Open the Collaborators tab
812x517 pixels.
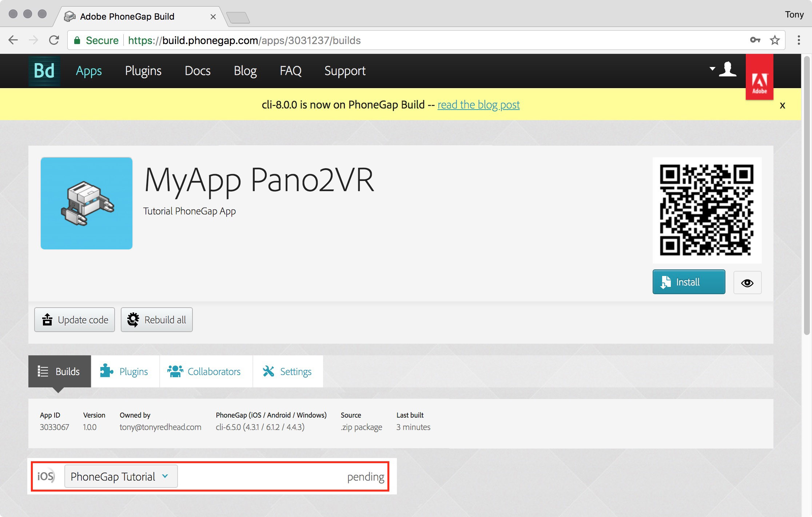[206, 371]
